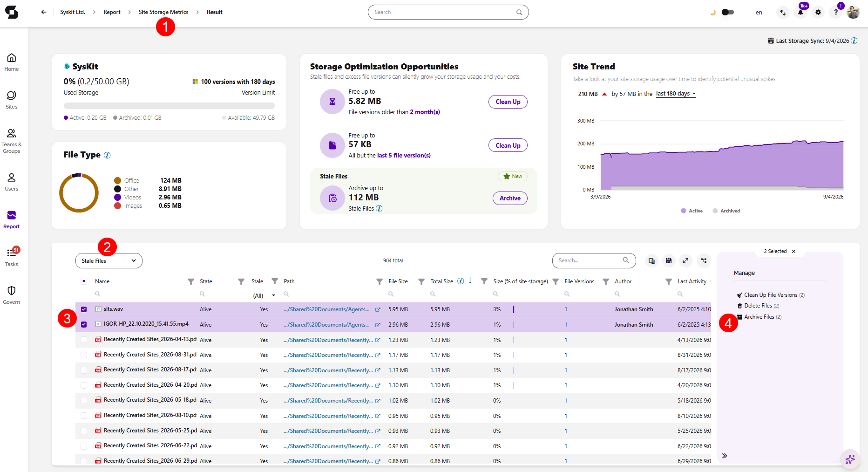Click the Office file type swatch
868x472 pixels.
(x=118, y=180)
